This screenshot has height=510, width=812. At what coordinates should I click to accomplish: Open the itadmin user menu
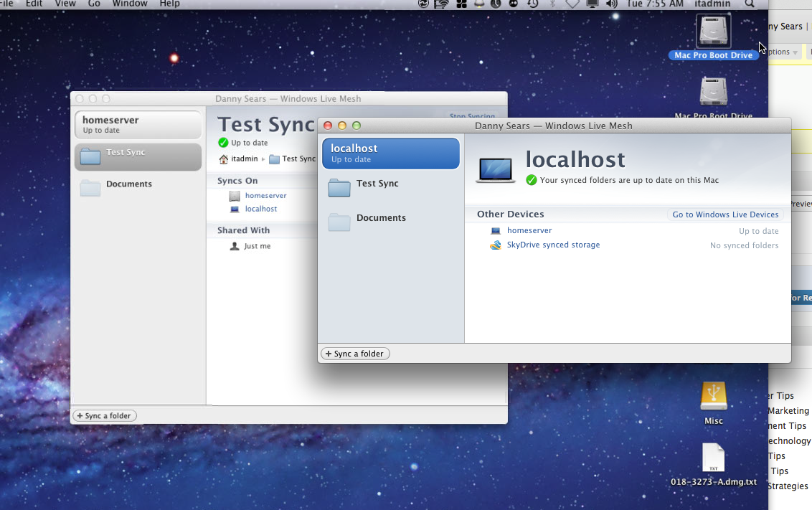pyautogui.click(x=712, y=4)
